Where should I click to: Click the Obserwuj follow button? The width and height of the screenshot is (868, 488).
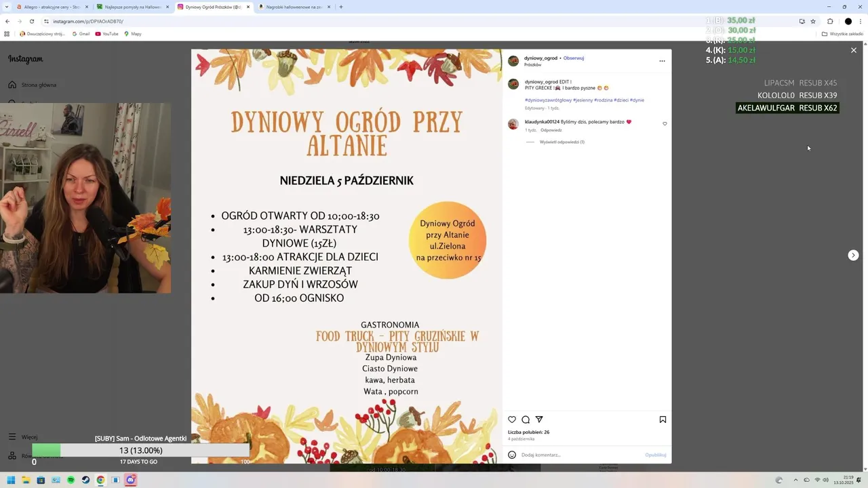coord(574,58)
